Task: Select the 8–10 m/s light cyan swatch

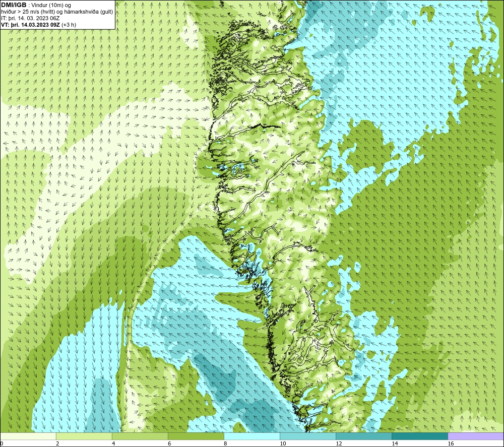Action: click(x=252, y=436)
